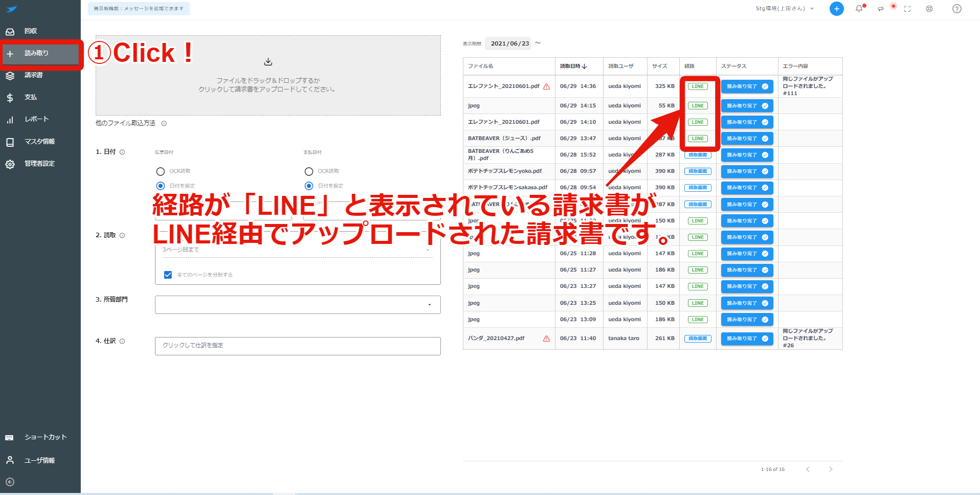Image resolution: width=980 pixels, height=495 pixels.
Task: Toggle fullscreen mode icon
Action: click(907, 9)
